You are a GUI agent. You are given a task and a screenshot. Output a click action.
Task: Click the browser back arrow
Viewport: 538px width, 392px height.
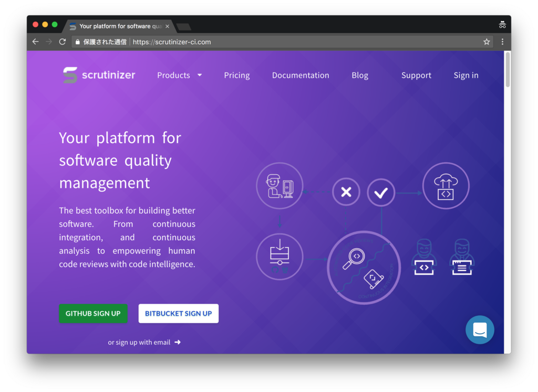(x=35, y=42)
